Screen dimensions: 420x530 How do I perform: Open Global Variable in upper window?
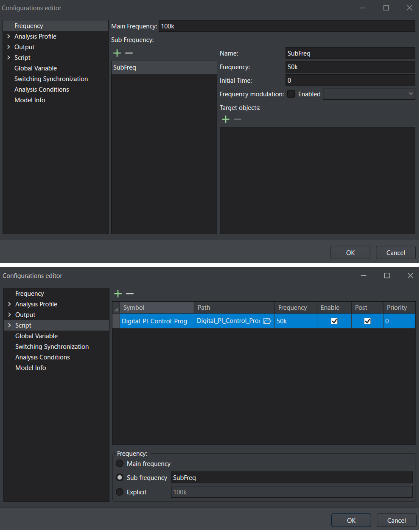(36, 68)
